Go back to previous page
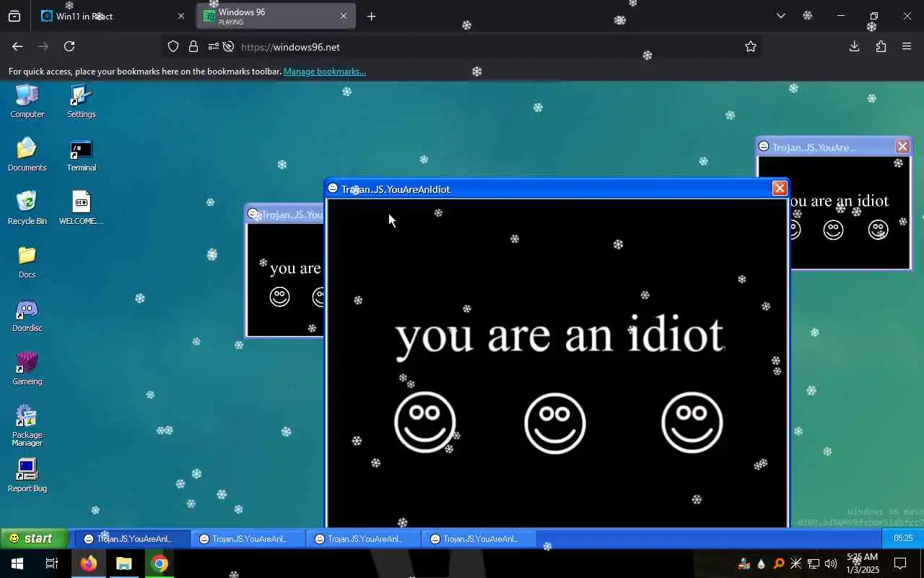The image size is (924, 578). pyautogui.click(x=17, y=46)
